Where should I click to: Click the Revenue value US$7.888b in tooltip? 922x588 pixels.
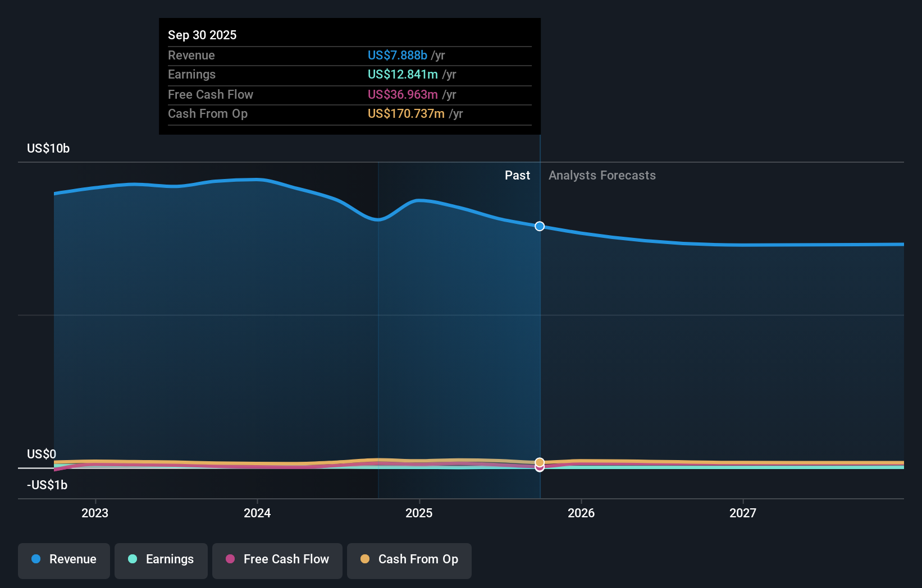[398, 55]
